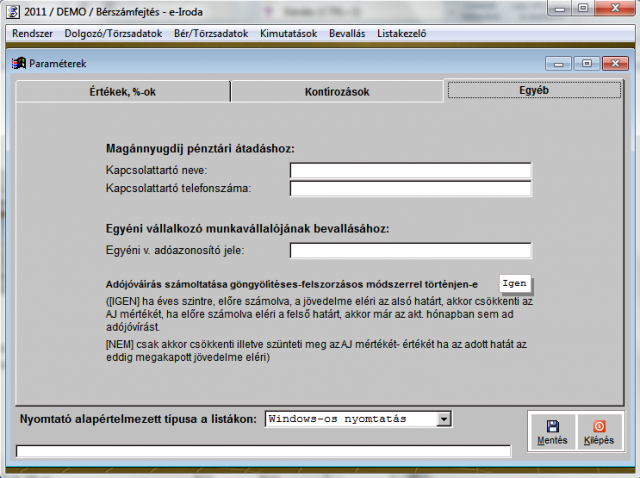The image size is (640, 478).
Task: Open the Rendszer menu
Action: (32, 33)
